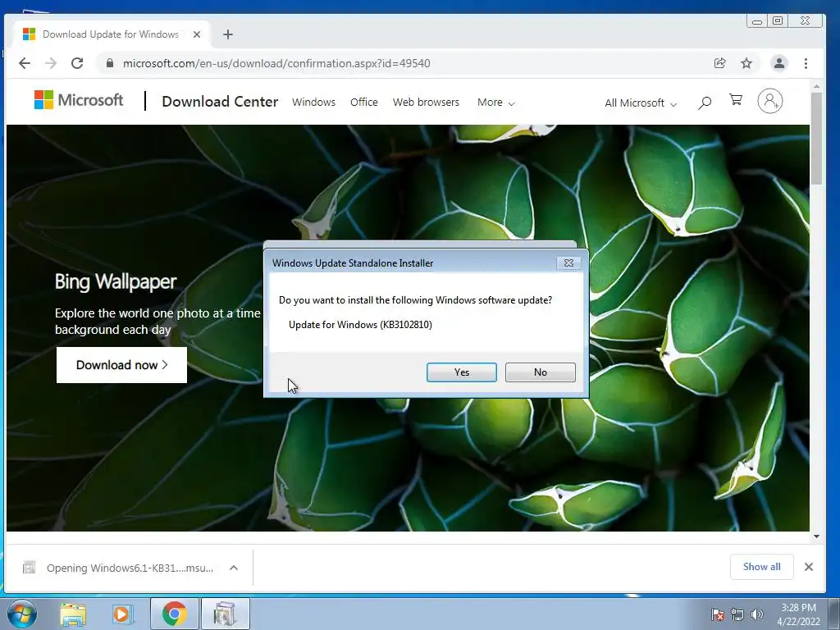This screenshot has width=840, height=630.
Task: Click Download now for Bing Wallpaper
Action: [x=121, y=365]
